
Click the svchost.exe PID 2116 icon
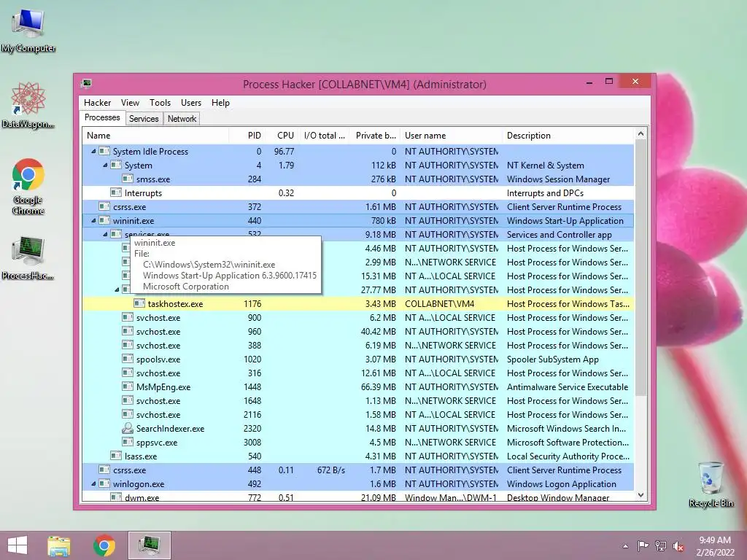pyautogui.click(x=128, y=414)
